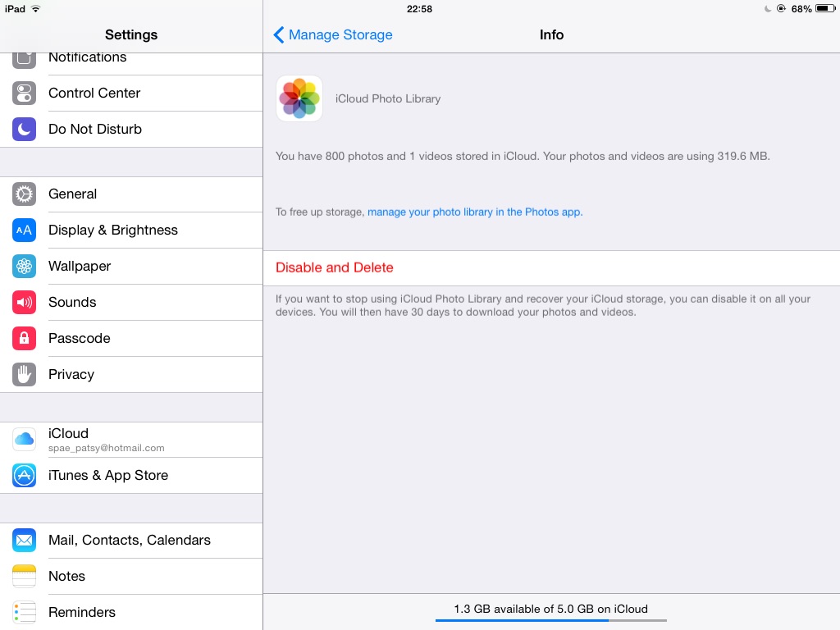Select the General gear icon
Image resolution: width=840 pixels, height=630 pixels.
pyautogui.click(x=24, y=194)
